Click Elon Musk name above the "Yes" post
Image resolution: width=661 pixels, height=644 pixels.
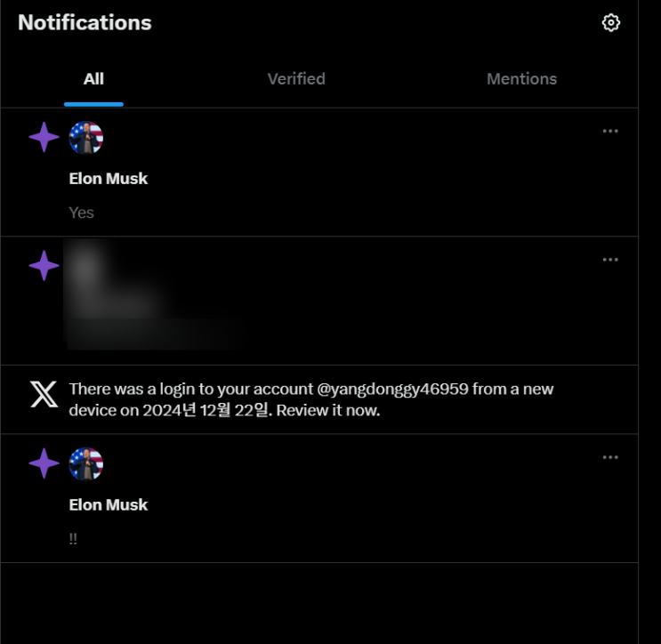[109, 179]
